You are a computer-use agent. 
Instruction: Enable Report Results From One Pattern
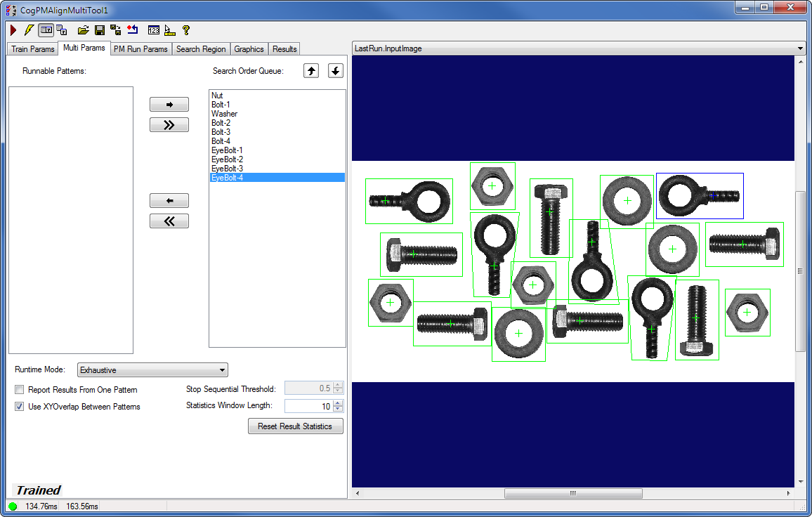pos(20,390)
